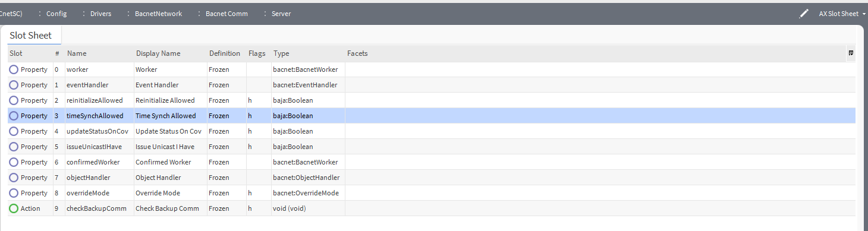Click the overrideMode property circle icon
Viewport: 868px width, 231px height.
pos(14,193)
